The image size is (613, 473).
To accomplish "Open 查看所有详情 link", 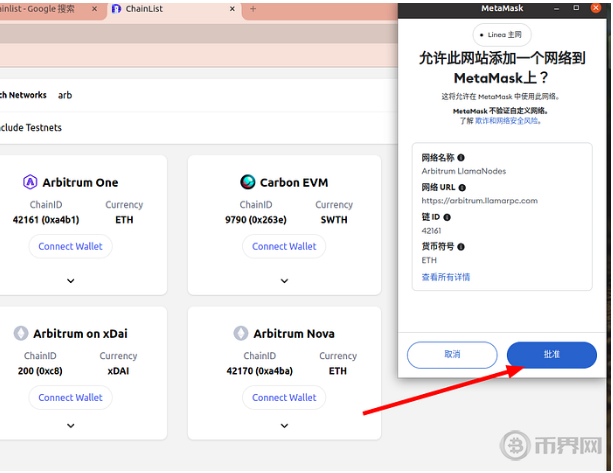I will (x=446, y=277).
